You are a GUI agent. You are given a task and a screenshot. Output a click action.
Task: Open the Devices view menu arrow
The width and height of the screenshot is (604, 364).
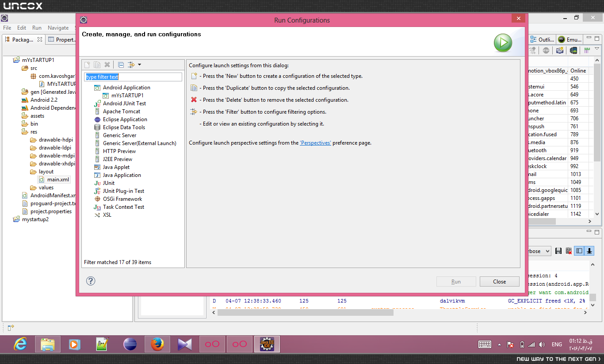(x=597, y=49)
